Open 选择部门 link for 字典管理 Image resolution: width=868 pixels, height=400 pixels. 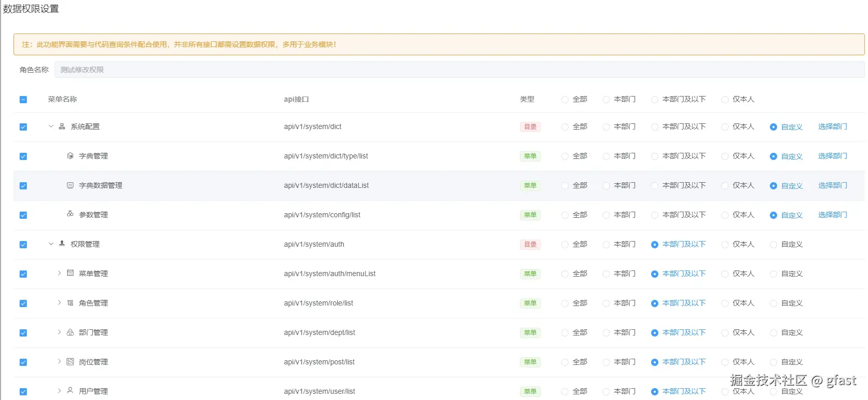(832, 156)
